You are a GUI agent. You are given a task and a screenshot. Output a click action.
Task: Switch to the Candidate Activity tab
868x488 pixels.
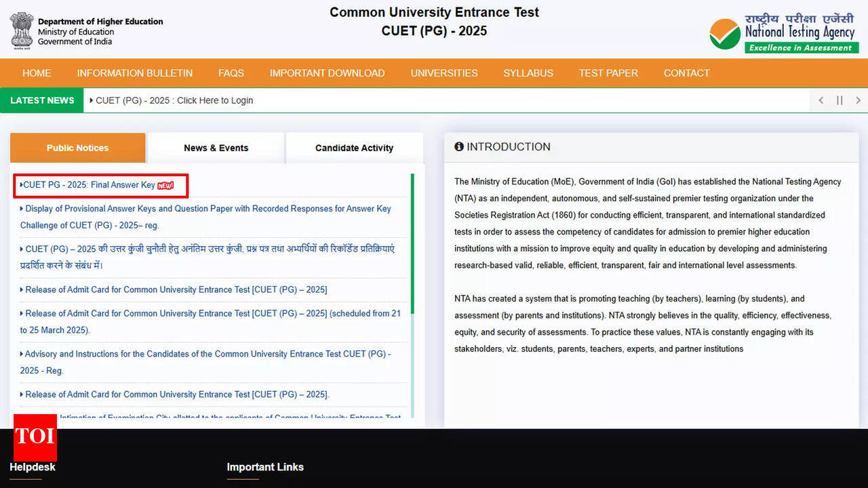[354, 148]
